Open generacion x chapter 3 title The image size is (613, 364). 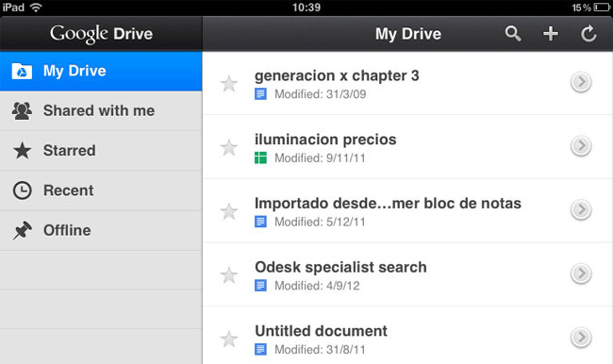337,75
